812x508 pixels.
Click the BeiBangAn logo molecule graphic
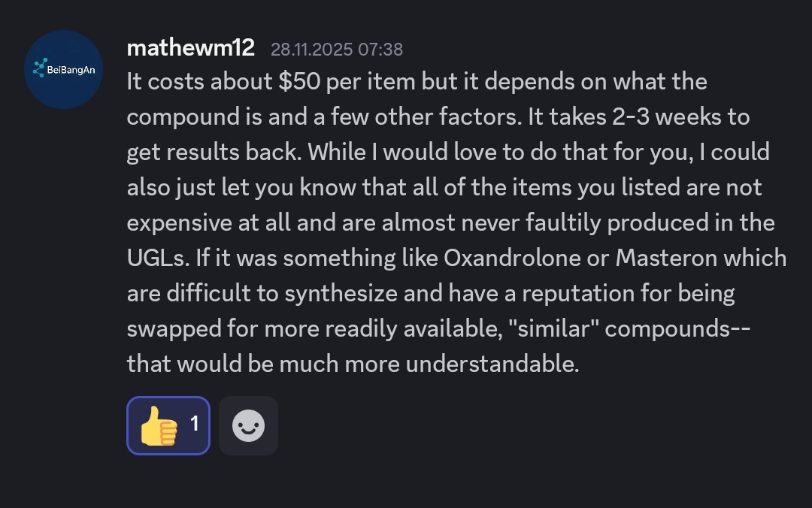(40, 68)
